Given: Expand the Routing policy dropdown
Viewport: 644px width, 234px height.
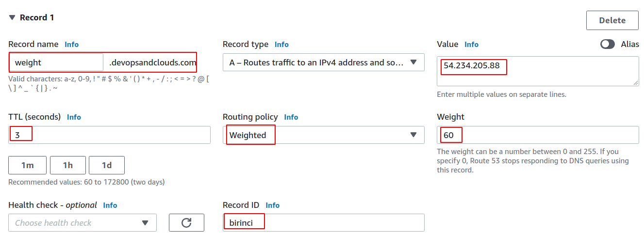Looking at the screenshot, I should click(x=323, y=135).
